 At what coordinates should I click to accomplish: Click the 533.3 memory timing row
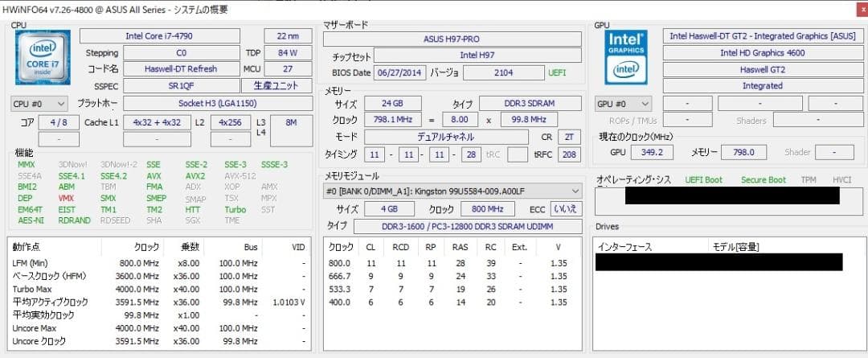[x=452, y=290]
